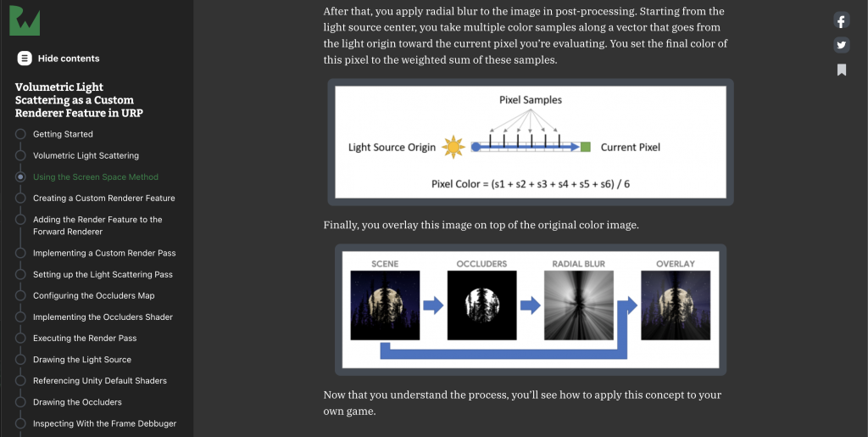Screen dimensions: 868x437
Task: Click progress circle beside Implementing a Custom Render Pass
Action: click(20, 253)
